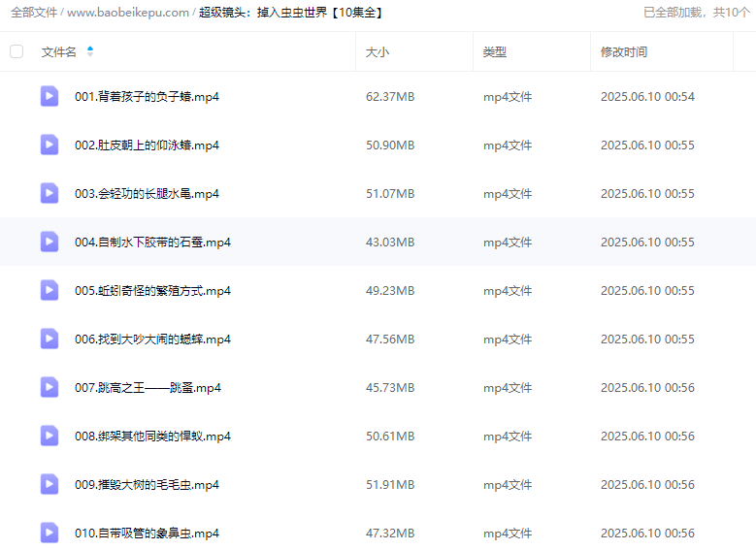
Task: Open video icon for 009.摧毁大树的毛毛虫.mp4
Action: (49, 484)
